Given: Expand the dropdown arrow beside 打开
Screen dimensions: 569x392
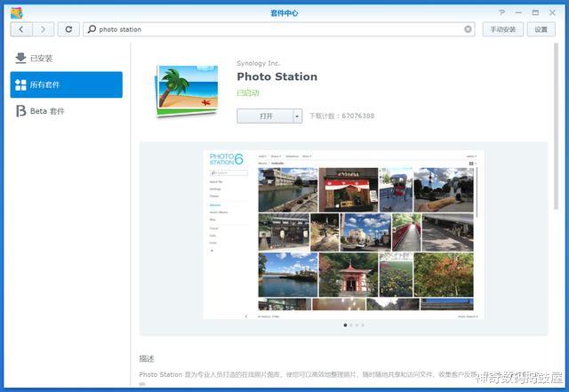Looking at the screenshot, I should [297, 116].
